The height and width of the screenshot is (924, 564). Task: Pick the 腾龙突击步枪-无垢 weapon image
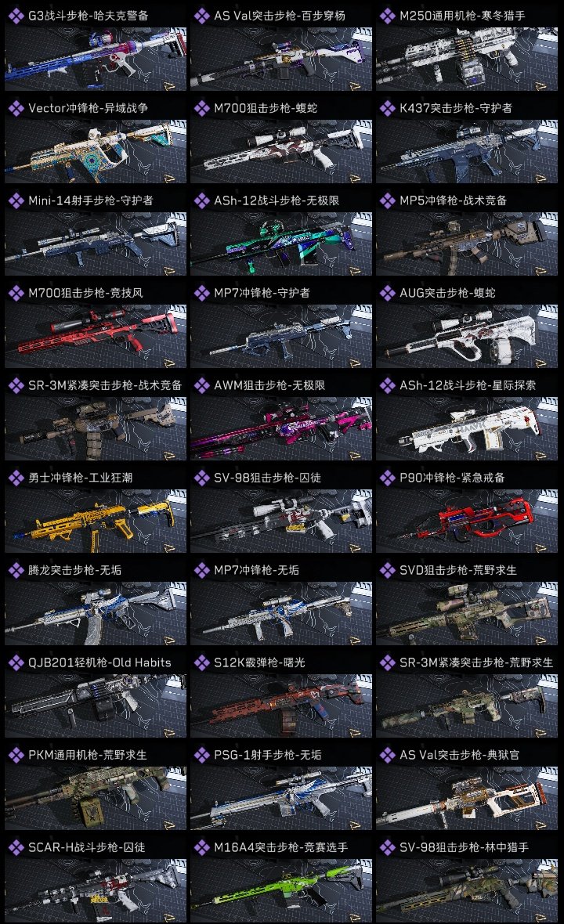pos(96,613)
